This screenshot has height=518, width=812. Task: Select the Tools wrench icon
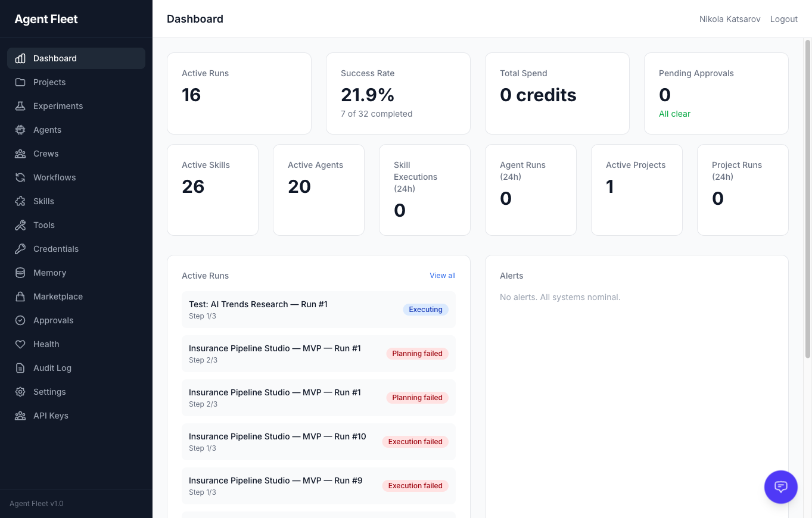20,225
